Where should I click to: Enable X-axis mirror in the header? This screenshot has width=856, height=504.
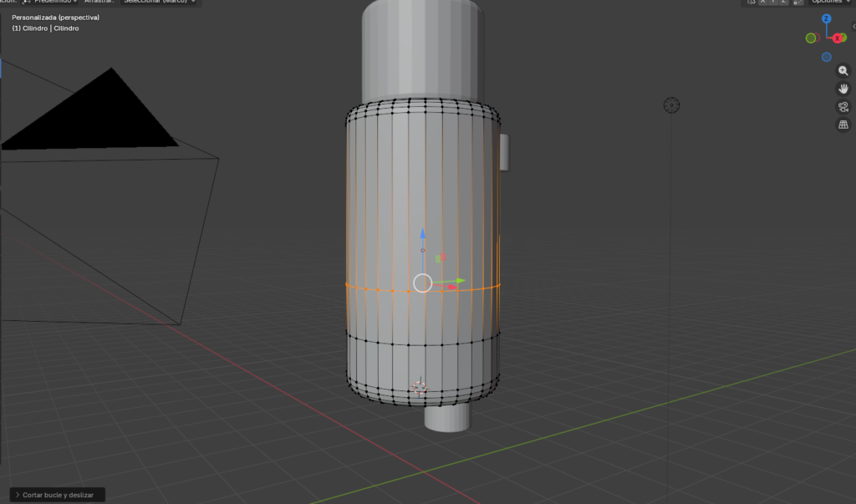point(763,3)
